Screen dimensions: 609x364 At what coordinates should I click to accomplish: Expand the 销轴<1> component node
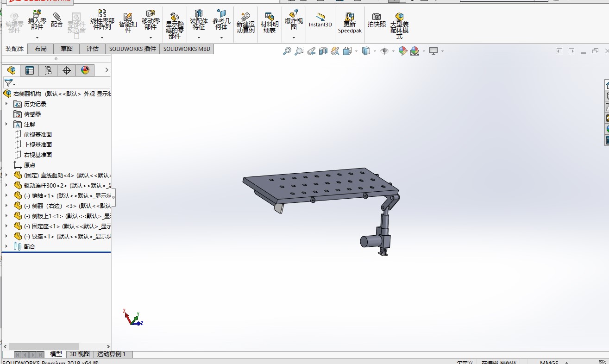tap(6, 195)
